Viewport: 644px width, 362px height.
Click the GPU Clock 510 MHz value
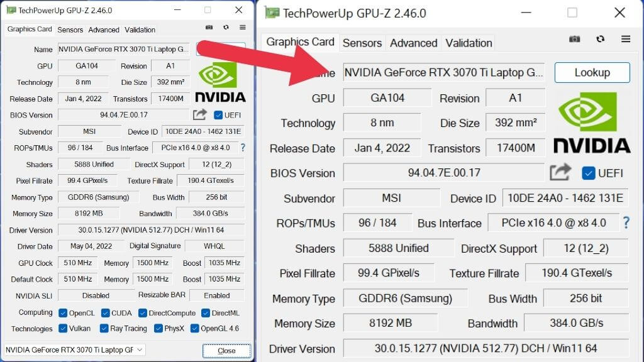[77, 263]
